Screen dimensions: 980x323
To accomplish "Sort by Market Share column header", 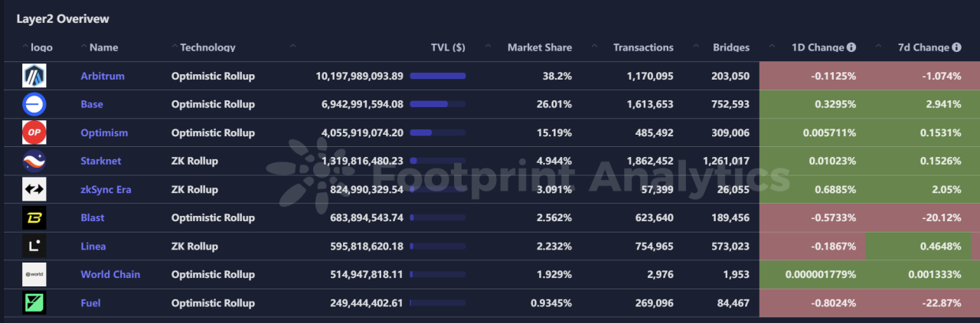I will [539, 47].
